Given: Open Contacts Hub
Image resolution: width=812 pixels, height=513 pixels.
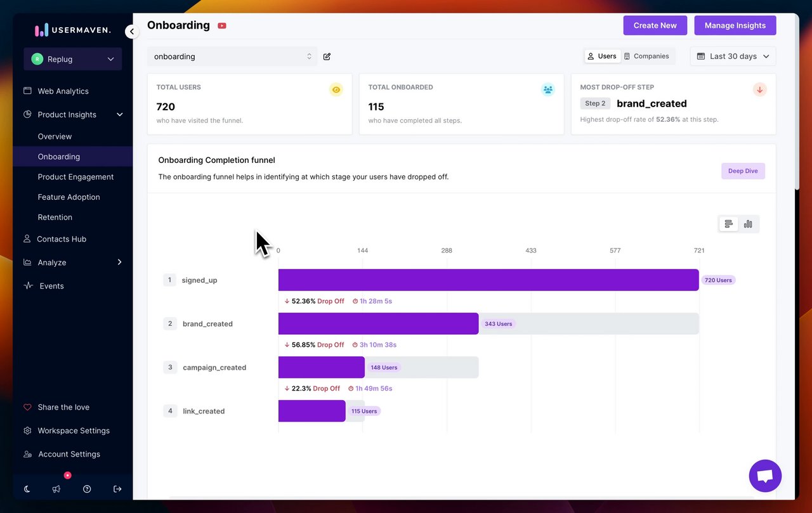Looking at the screenshot, I should pyautogui.click(x=62, y=239).
